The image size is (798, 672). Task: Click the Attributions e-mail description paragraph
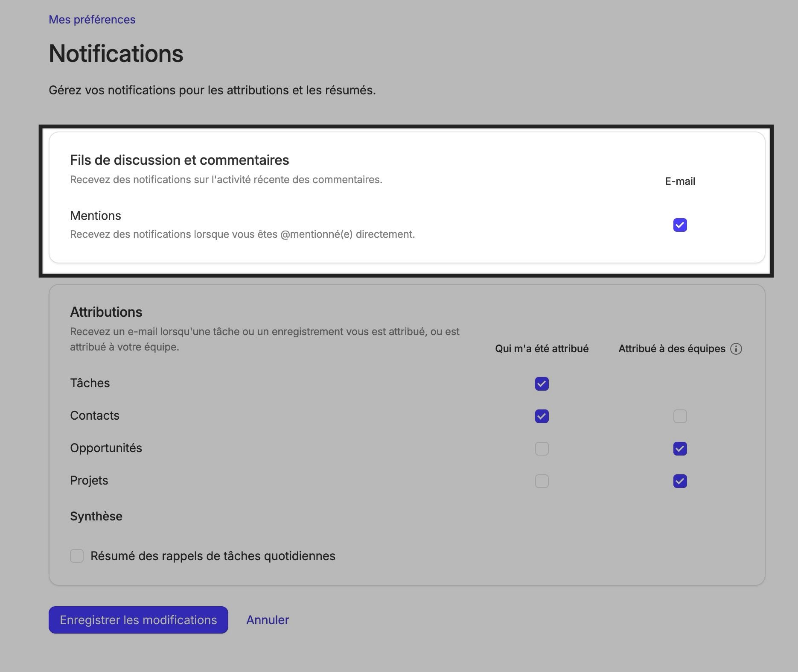pyautogui.click(x=265, y=339)
